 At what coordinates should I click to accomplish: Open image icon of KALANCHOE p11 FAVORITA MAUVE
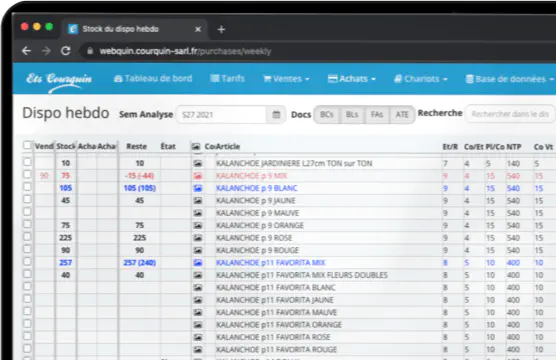click(198, 312)
